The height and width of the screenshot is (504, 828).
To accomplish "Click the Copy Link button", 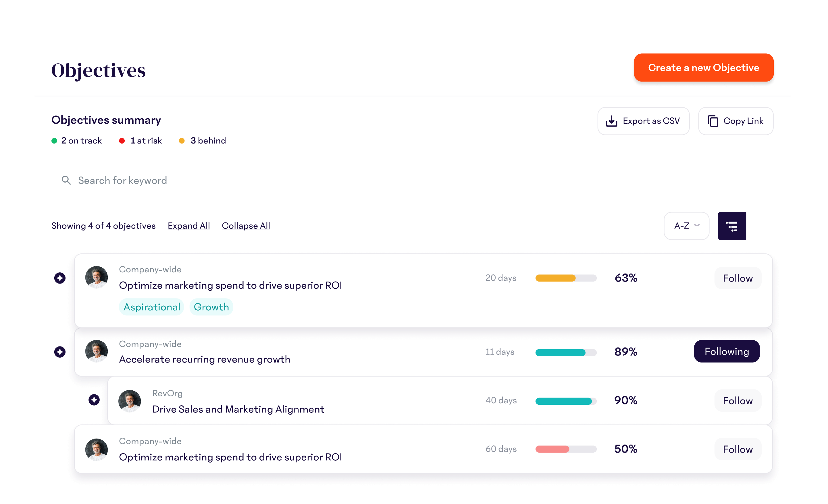I will click(735, 121).
